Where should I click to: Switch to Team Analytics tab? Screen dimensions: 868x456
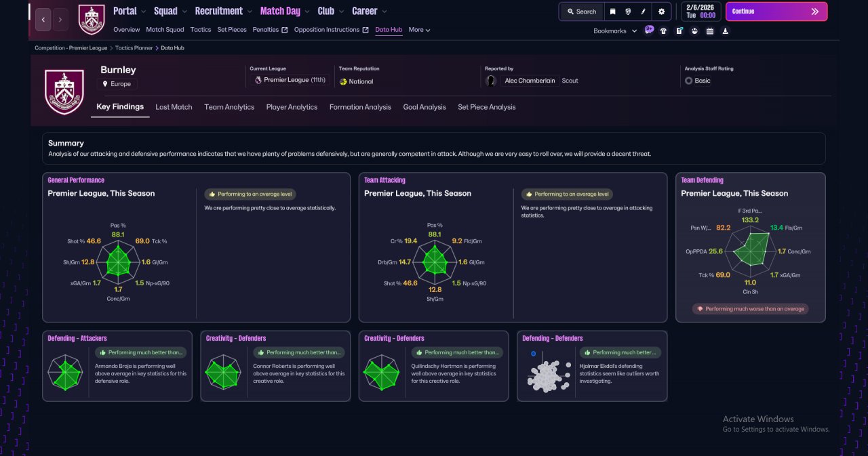coord(229,107)
